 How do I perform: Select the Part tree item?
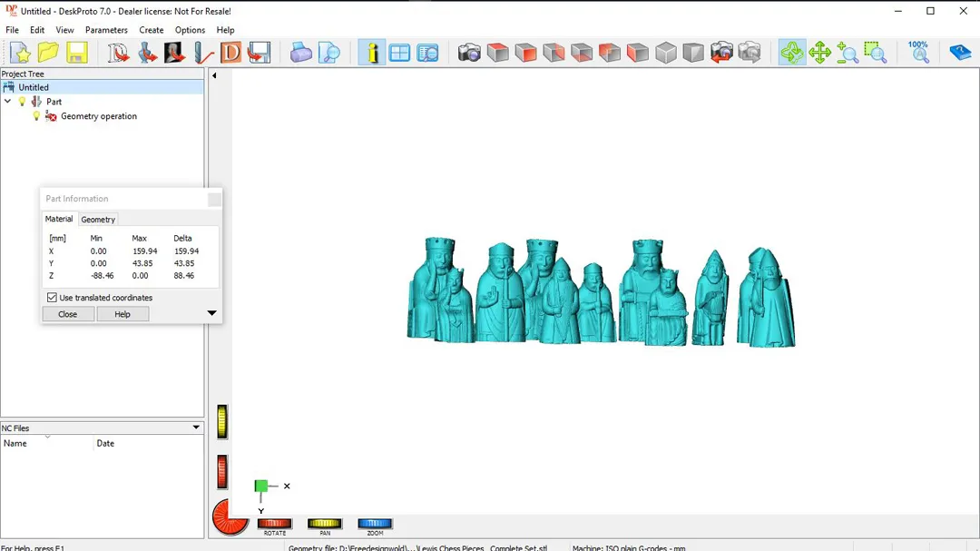click(x=54, y=102)
